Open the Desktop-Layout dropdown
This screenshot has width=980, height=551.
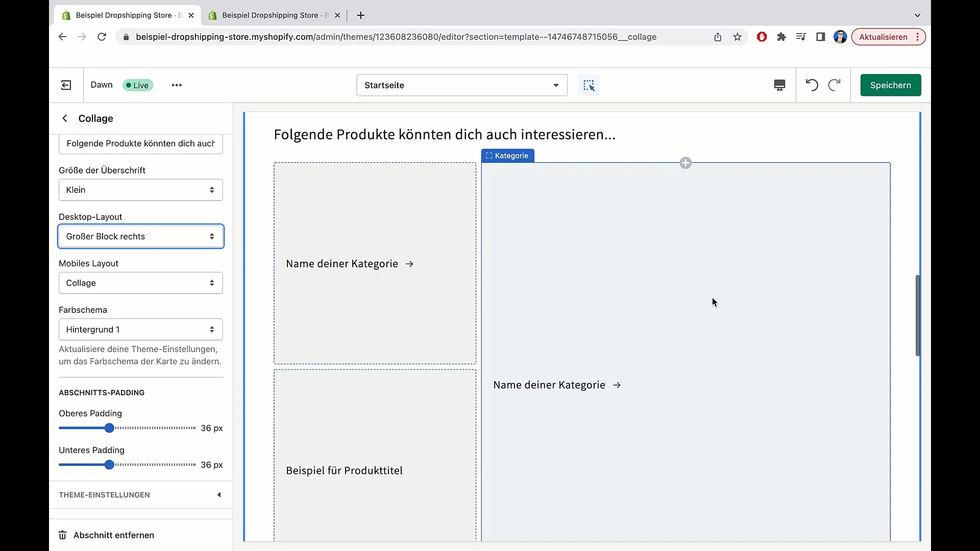point(140,237)
